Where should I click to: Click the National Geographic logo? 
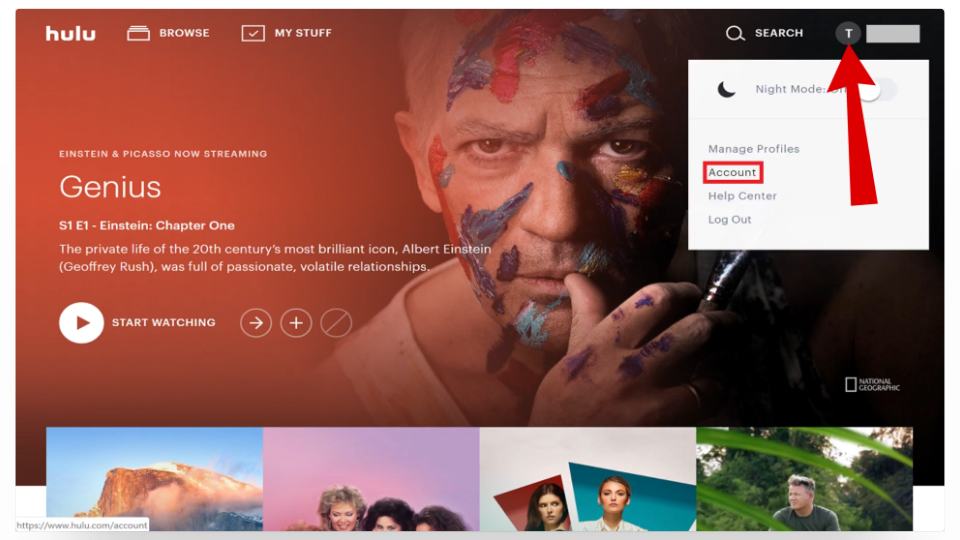[872, 384]
